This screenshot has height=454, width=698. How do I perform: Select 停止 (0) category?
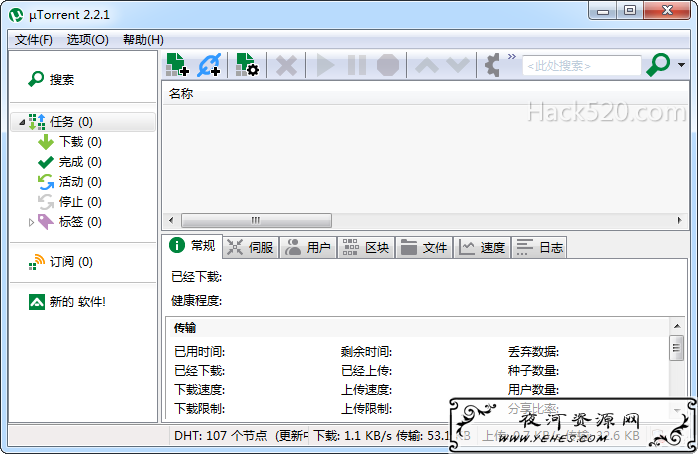[70, 202]
